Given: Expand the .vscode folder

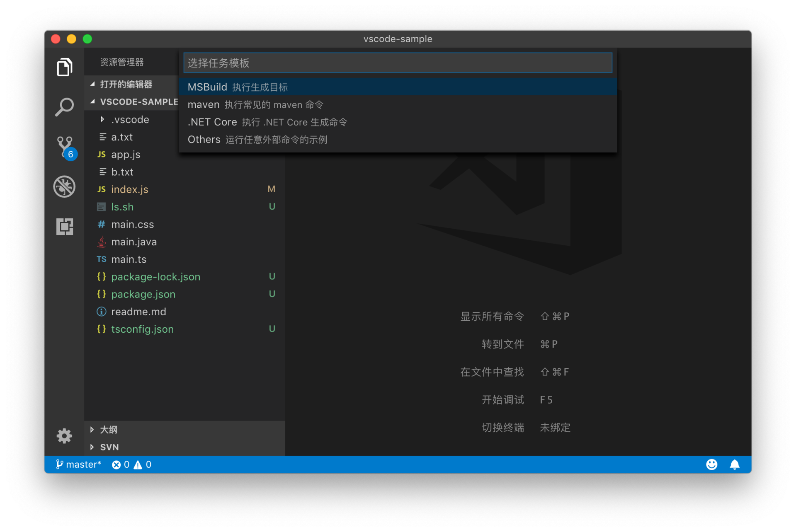Looking at the screenshot, I should (130, 120).
